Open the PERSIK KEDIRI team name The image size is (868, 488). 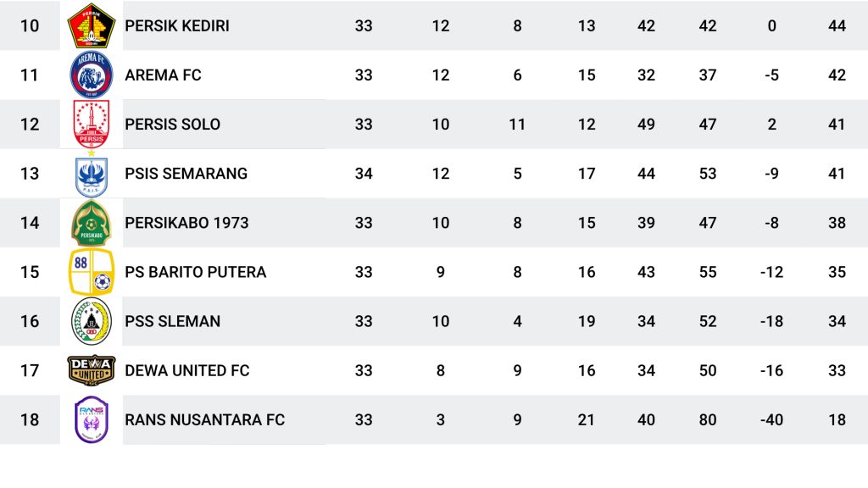pos(176,26)
